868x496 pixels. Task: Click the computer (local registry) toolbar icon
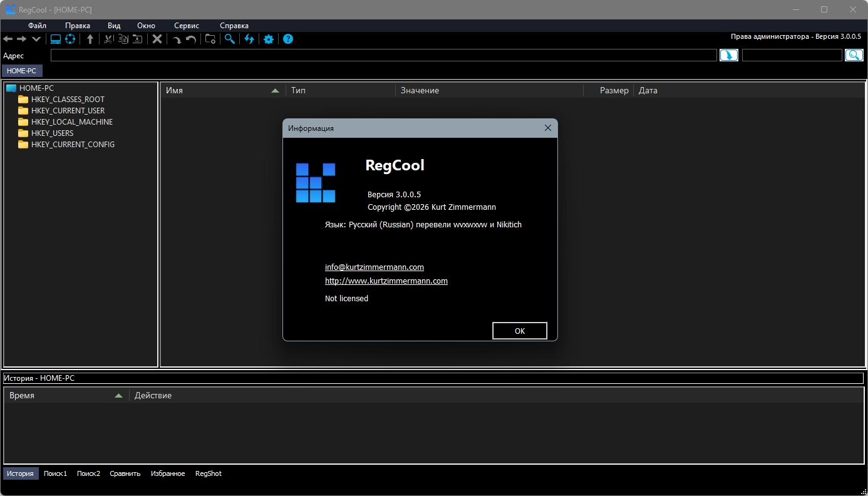[56, 39]
